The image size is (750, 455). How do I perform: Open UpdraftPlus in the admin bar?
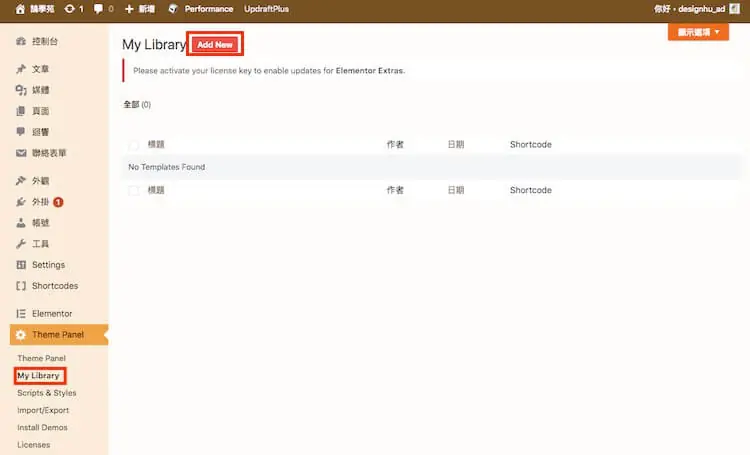click(266, 9)
